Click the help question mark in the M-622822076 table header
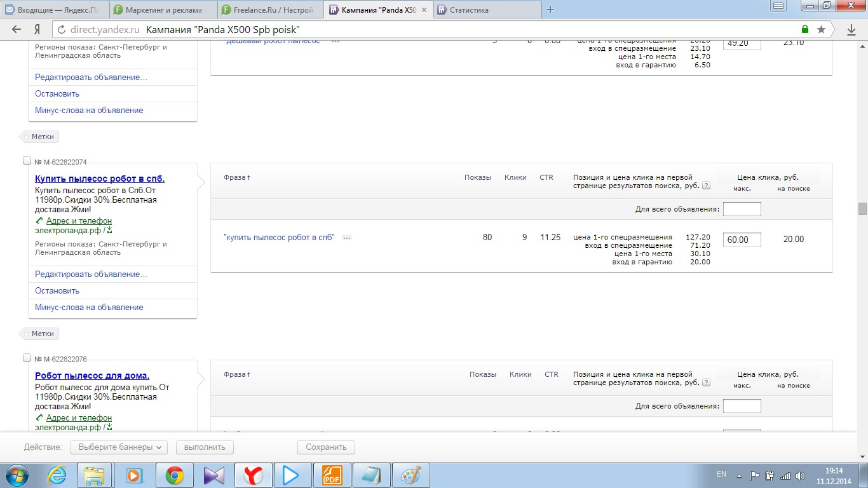This screenshot has width=868, height=488. [706, 383]
